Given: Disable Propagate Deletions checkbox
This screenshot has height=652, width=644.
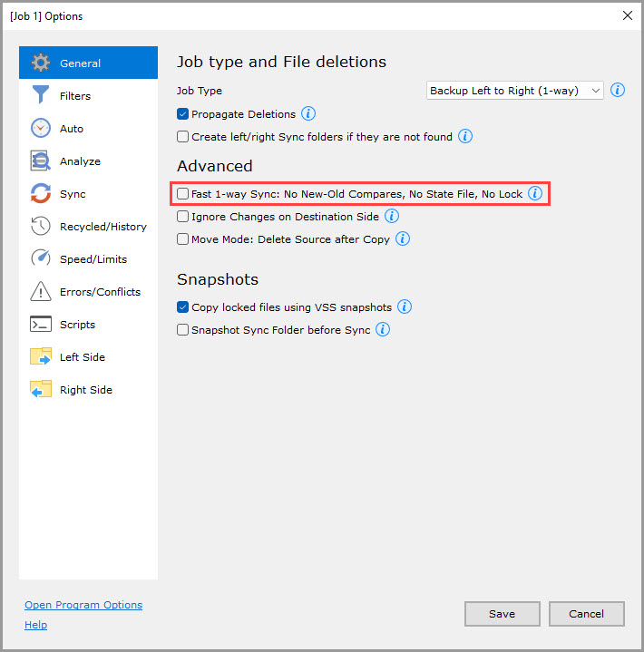Looking at the screenshot, I should (183, 114).
